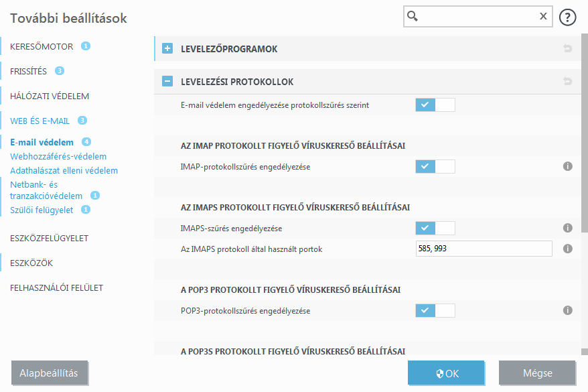588x392 pixels.
Task: Click the Alapbeállítás button
Action: 50,373
